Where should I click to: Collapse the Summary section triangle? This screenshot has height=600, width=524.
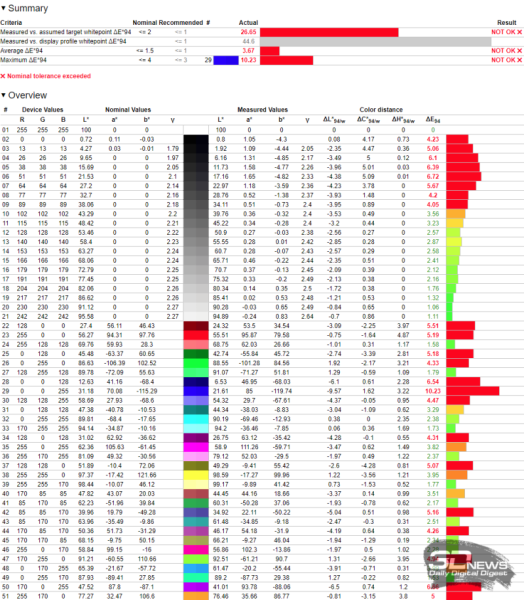point(3,8)
